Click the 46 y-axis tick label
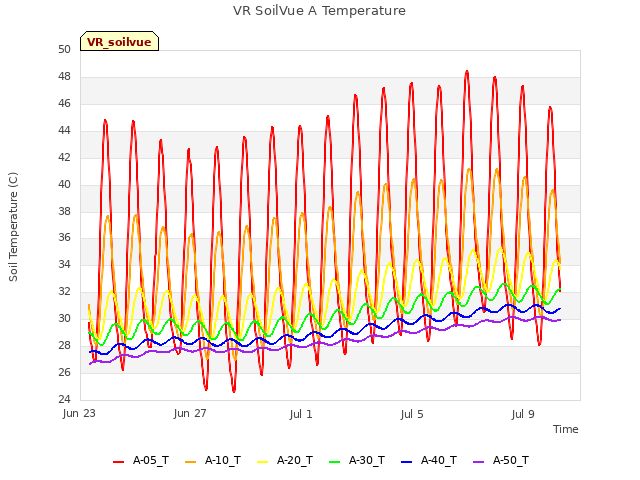Viewport: 640px width, 480px height. pyautogui.click(x=64, y=103)
